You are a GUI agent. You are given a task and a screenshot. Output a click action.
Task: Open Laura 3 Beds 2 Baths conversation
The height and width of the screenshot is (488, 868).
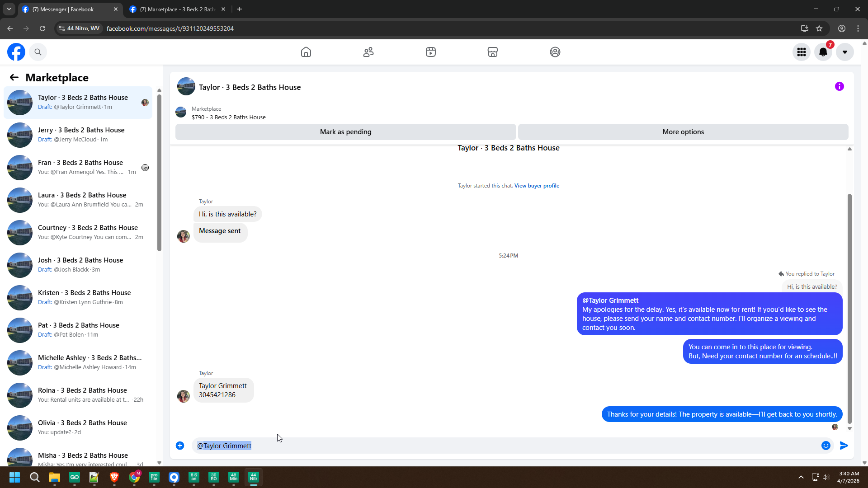click(x=78, y=200)
